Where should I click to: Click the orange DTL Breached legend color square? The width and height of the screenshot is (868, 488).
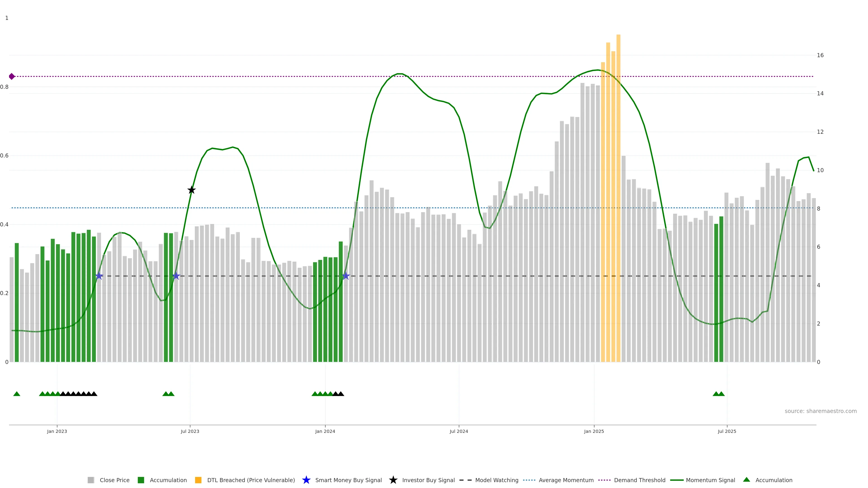pos(198,480)
